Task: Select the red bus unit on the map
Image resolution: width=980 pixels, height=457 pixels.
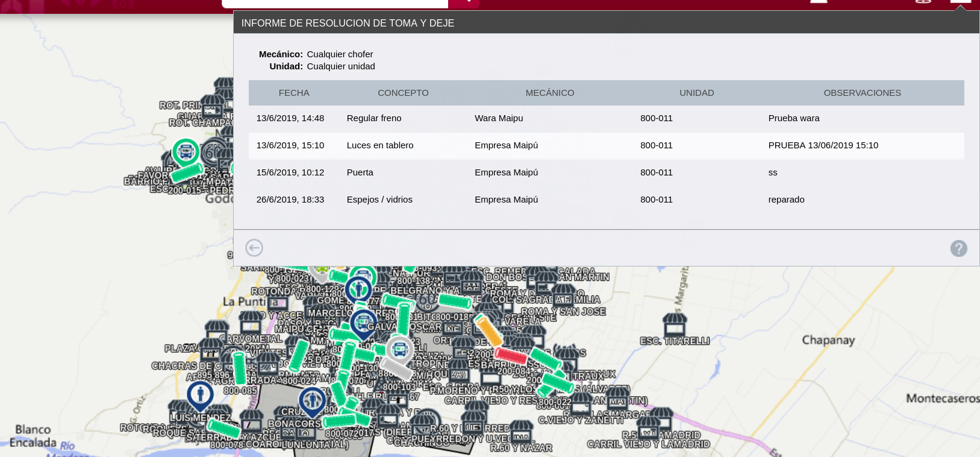Action: click(510, 356)
